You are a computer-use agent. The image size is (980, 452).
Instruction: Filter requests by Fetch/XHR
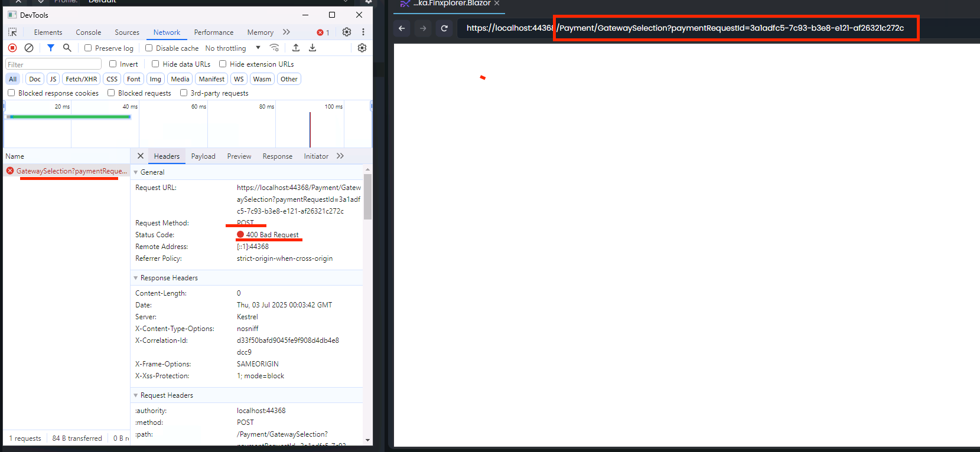(81, 79)
